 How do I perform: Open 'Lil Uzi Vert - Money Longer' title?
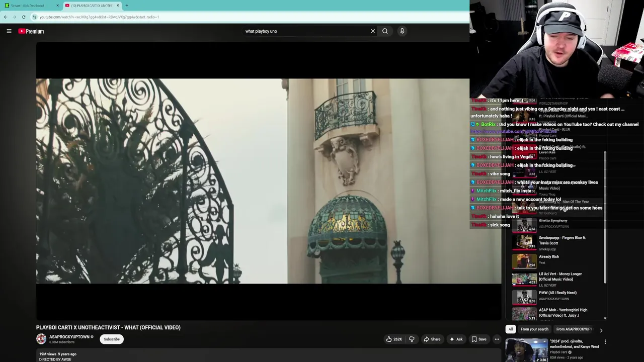[560, 277]
